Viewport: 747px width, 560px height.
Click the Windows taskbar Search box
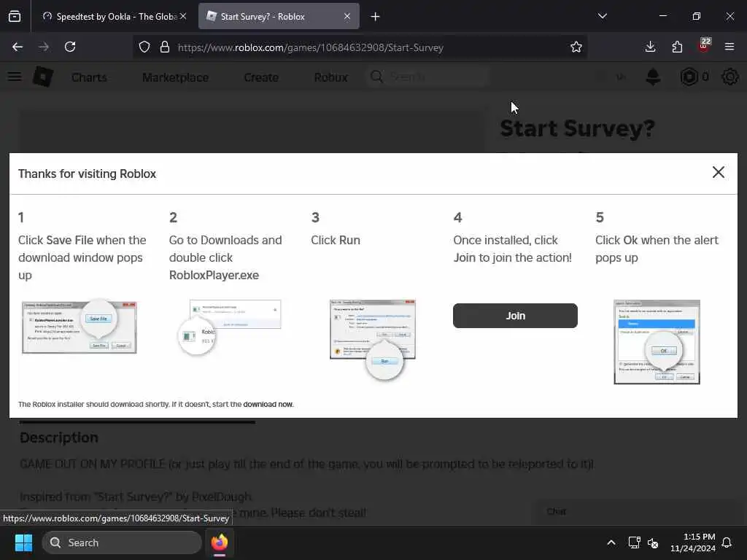point(122,542)
